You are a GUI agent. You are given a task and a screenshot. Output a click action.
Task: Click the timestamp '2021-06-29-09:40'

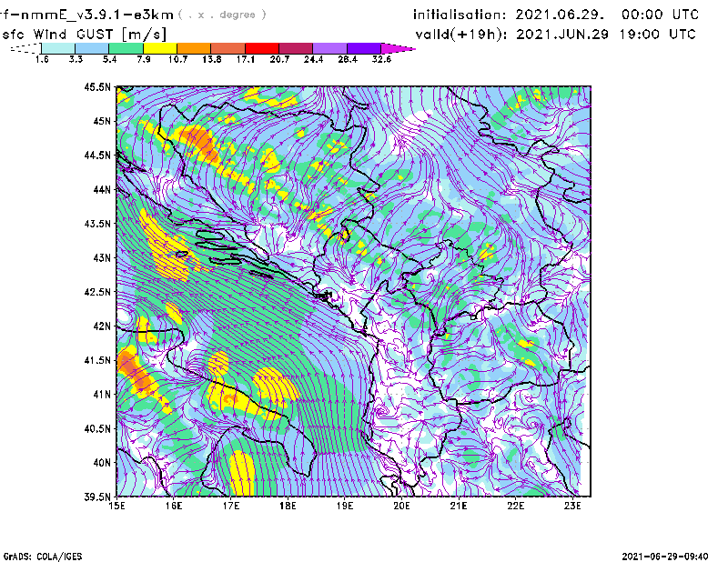[665, 557]
